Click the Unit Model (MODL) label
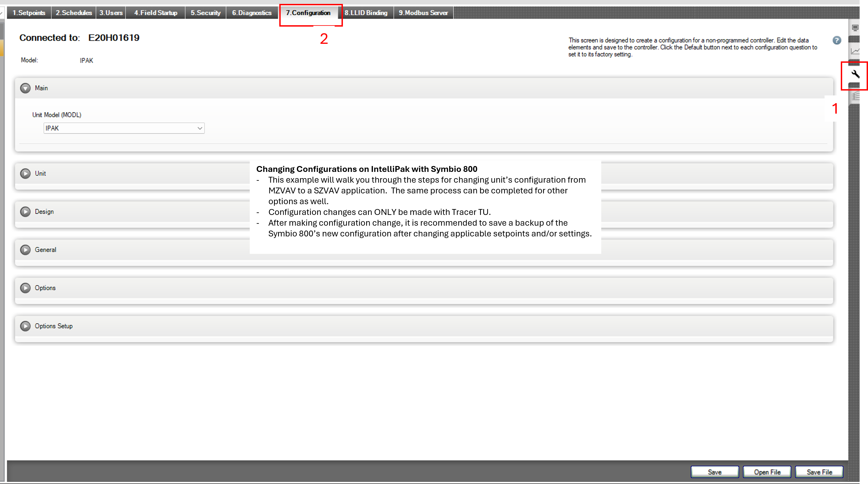868x484 pixels. coord(57,115)
